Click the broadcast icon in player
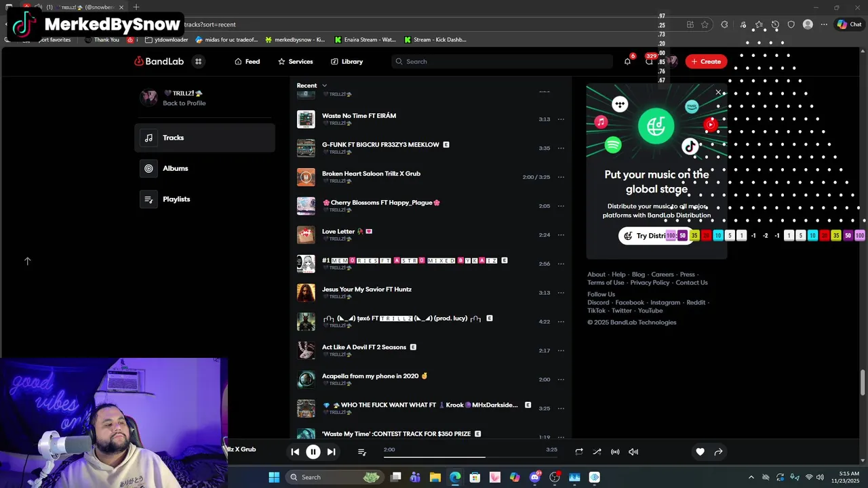The width and height of the screenshot is (868, 488). [615, 452]
